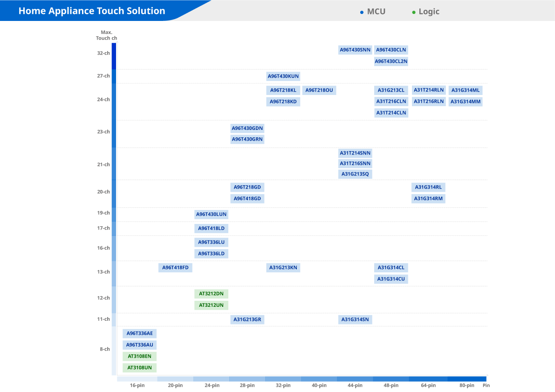Select A31G213SQ in the 21-ch row

[355, 174]
